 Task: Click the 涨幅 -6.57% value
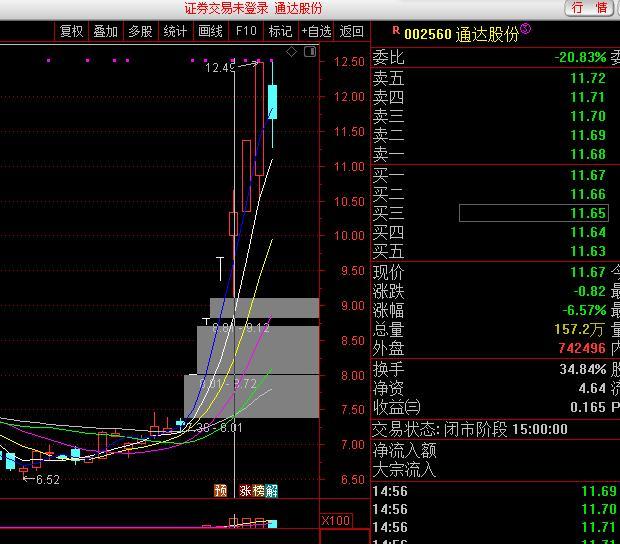tap(585, 310)
